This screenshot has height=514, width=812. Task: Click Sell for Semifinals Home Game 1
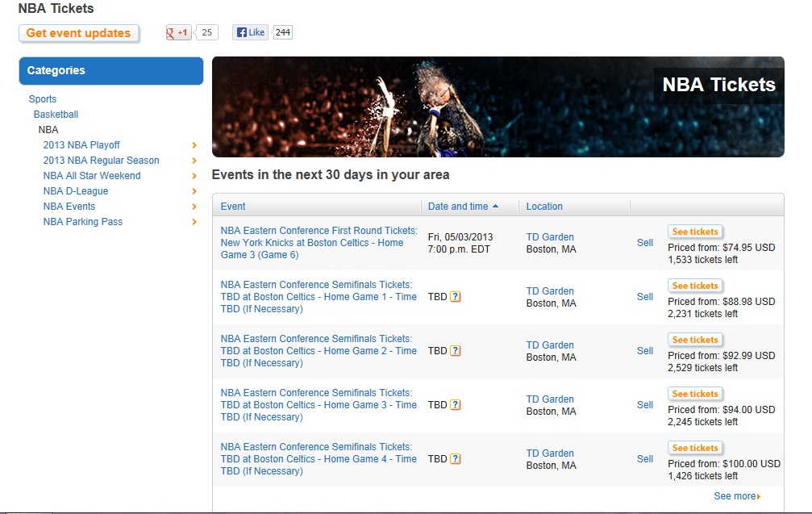click(x=645, y=297)
